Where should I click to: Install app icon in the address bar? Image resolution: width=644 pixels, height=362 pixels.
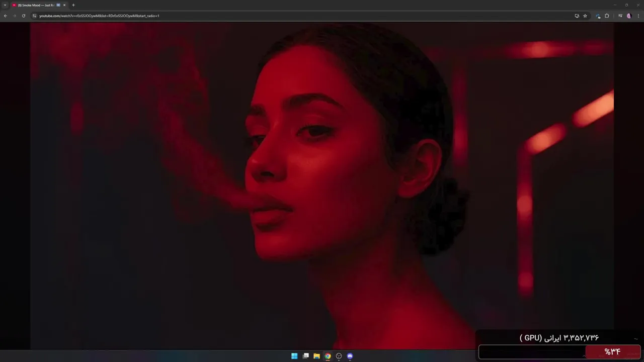[577, 16]
